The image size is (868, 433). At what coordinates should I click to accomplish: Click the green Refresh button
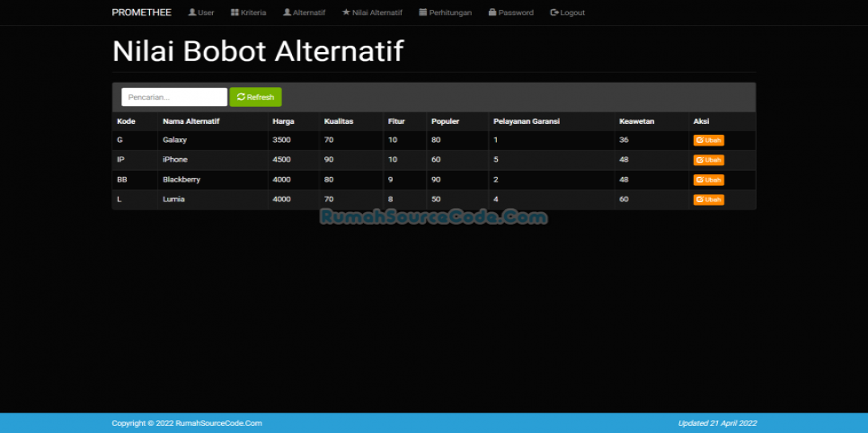tap(256, 97)
